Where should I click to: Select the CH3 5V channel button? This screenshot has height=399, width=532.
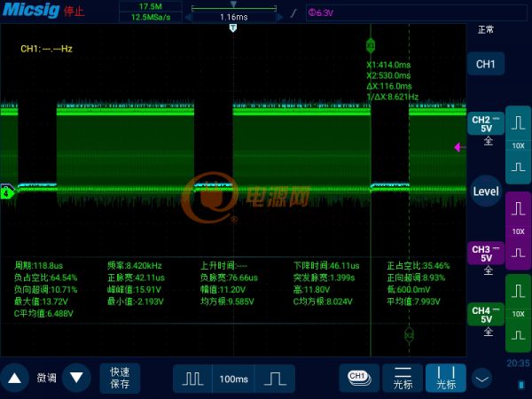[x=486, y=254]
